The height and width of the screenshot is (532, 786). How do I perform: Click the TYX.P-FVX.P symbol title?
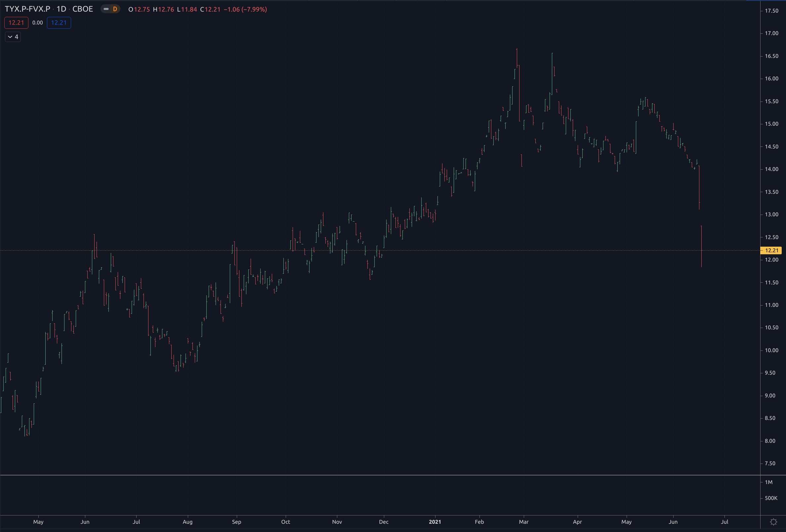pos(27,9)
